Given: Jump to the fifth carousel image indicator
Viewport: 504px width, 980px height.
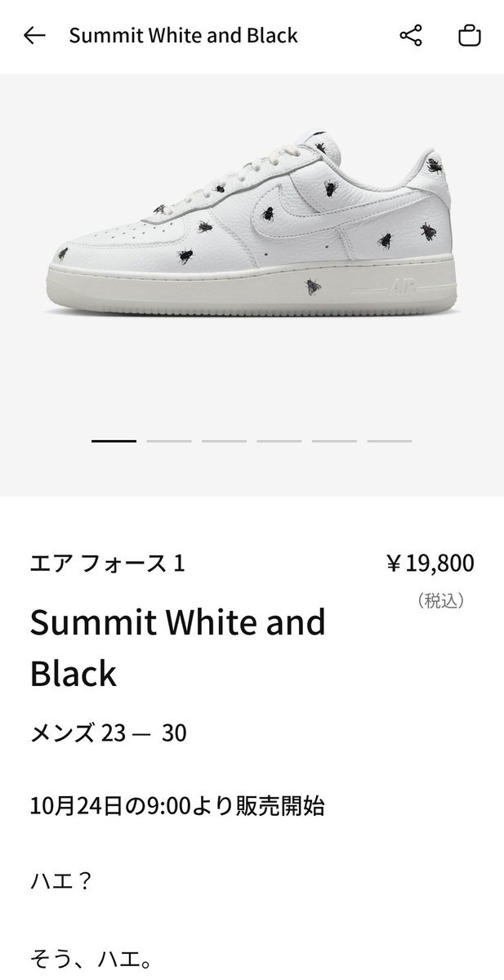Looking at the screenshot, I should (x=334, y=441).
